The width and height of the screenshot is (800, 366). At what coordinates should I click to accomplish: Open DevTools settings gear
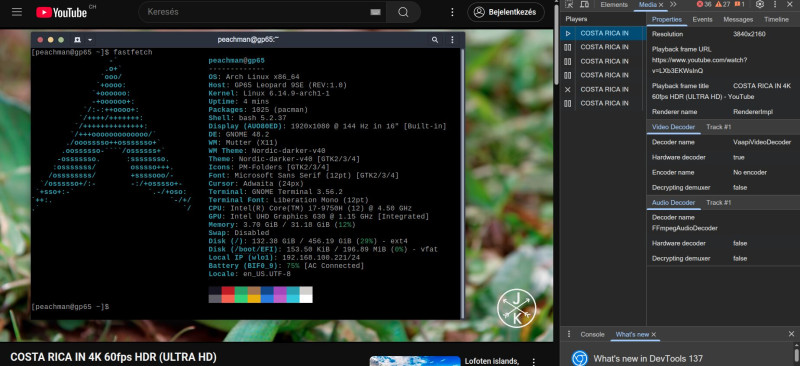click(760, 5)
